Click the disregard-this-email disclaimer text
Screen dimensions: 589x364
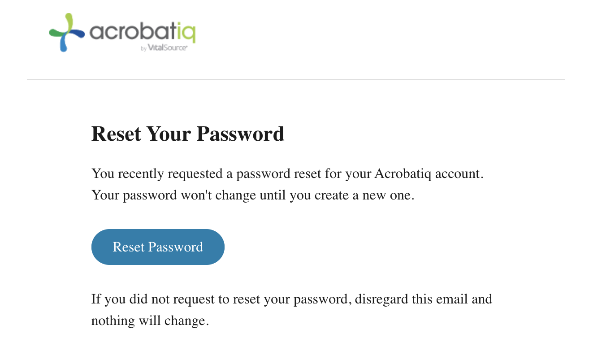click(291, 299)
